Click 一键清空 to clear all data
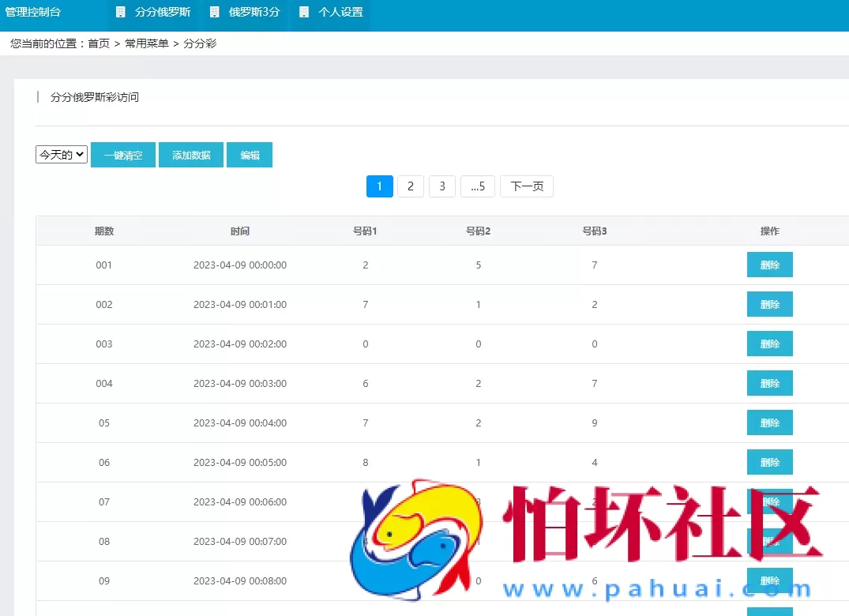849x616 pixels. (122, 155)
